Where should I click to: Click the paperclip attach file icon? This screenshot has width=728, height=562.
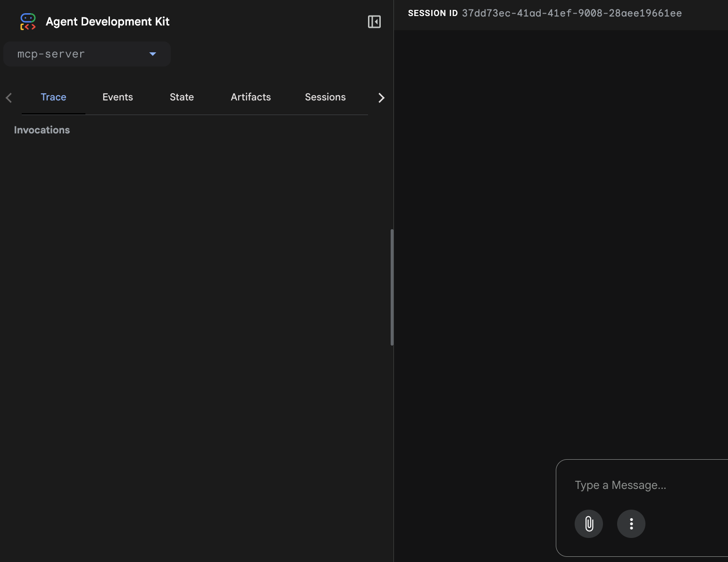coord(588,524)
